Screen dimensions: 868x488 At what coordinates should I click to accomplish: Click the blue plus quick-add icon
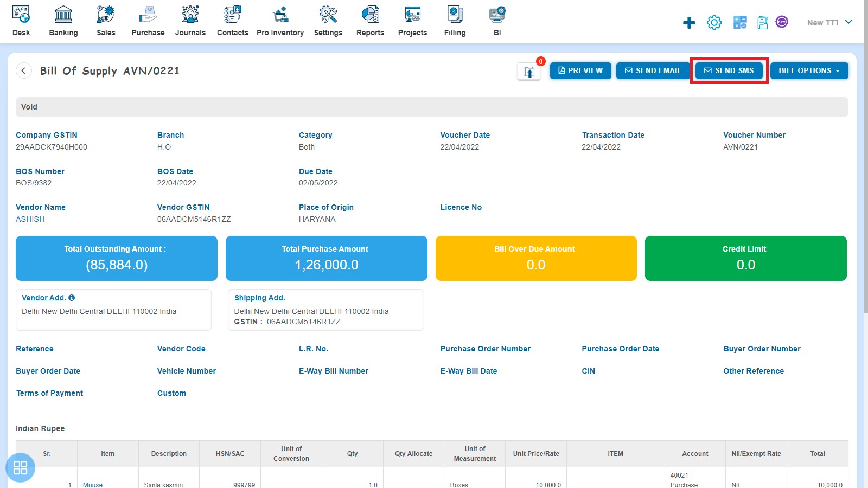689,23
